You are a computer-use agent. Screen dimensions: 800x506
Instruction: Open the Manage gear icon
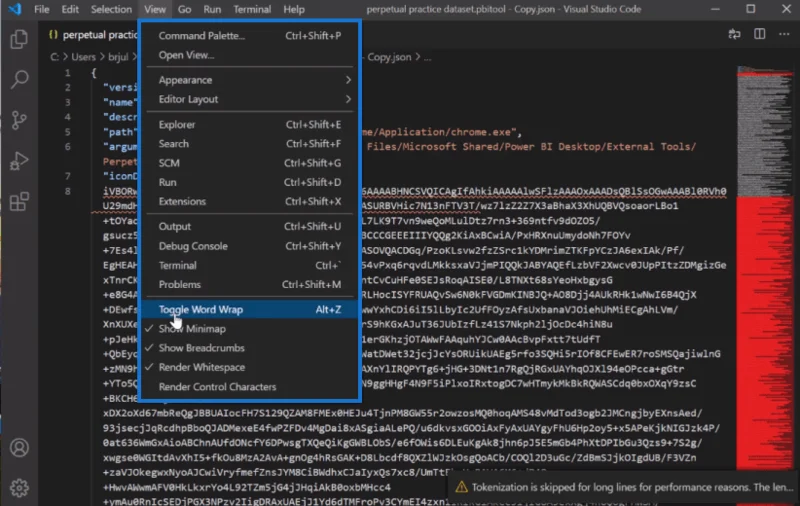19,488
